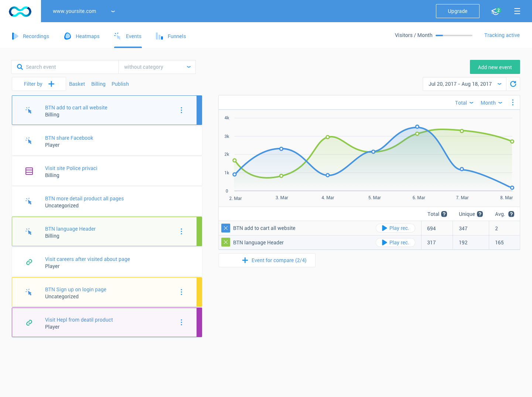Click help icon next to Total column
The height and width of the screenshot is (397, 532).
[444, 214]
